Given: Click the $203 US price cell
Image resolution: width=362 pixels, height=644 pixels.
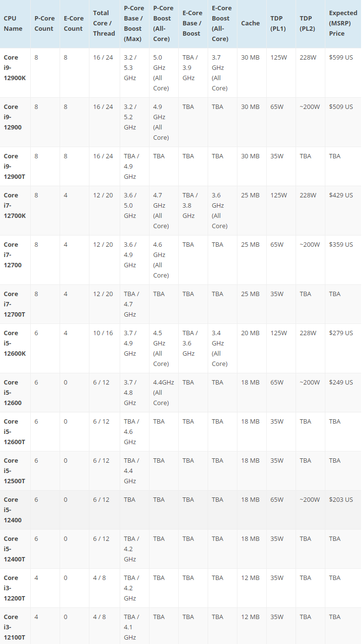Looking at the screenshot, I should point(341,500).
